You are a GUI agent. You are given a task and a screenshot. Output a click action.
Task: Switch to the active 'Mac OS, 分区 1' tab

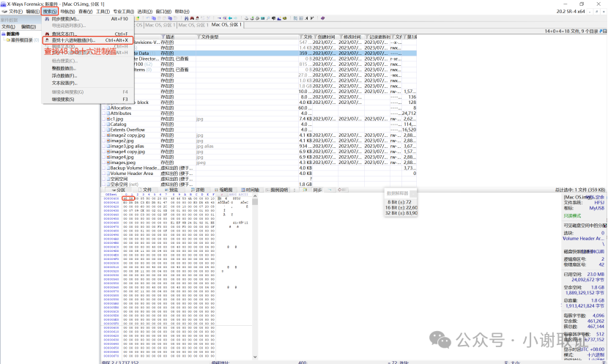click(x=226, y=24)
